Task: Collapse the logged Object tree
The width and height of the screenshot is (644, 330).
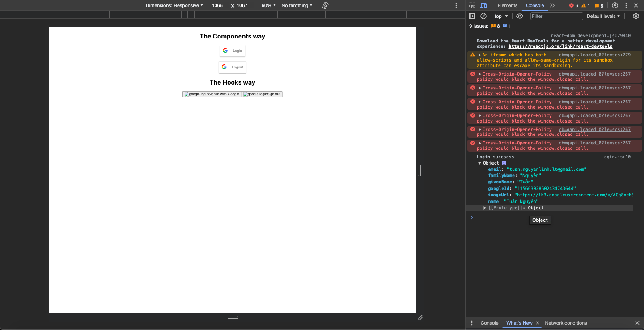Action: pyautogui.click(x=480, y=163)
